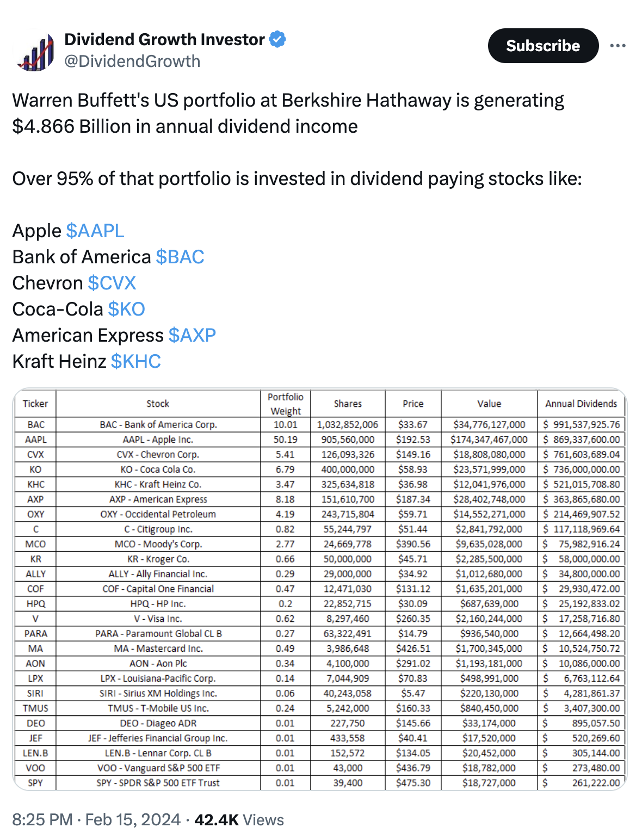This screenshot has height=840, width=642.
Task: Click the 8:25 PM Feb 15, 2024 timestamp
Action: click(x=96, y=820)
